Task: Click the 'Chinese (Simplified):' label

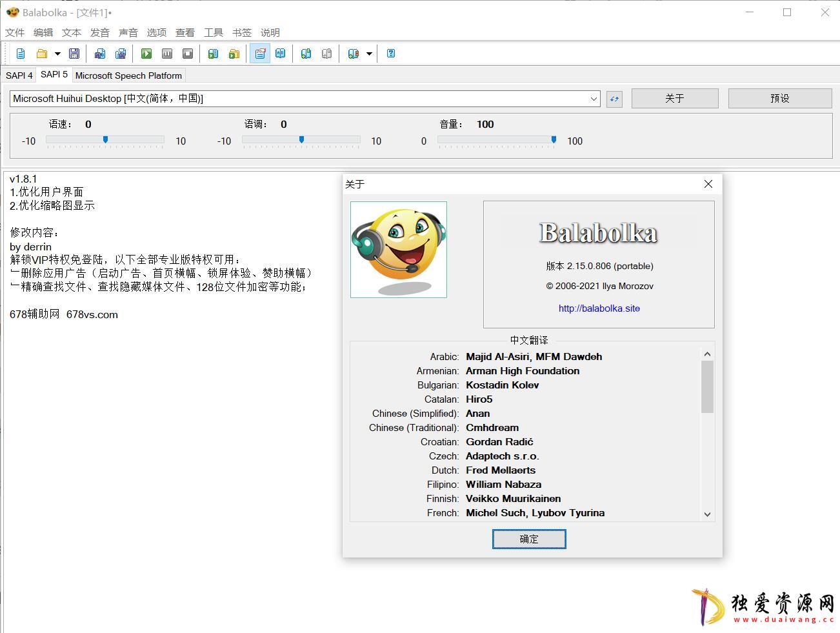Action: (415, 414)
